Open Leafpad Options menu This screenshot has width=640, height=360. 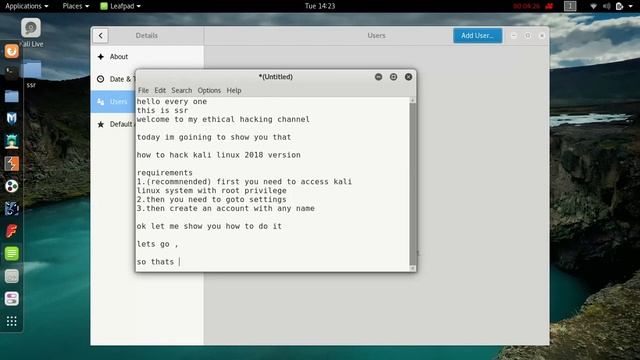point(209,90)
